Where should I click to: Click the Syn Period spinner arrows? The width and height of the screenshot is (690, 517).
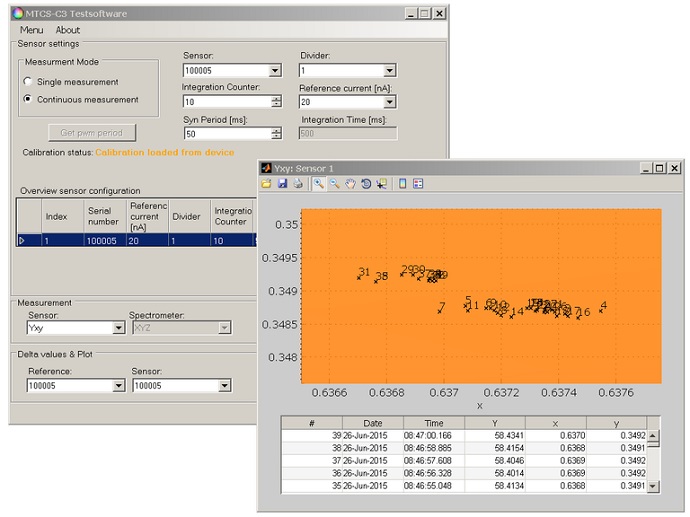click(276, 134)
